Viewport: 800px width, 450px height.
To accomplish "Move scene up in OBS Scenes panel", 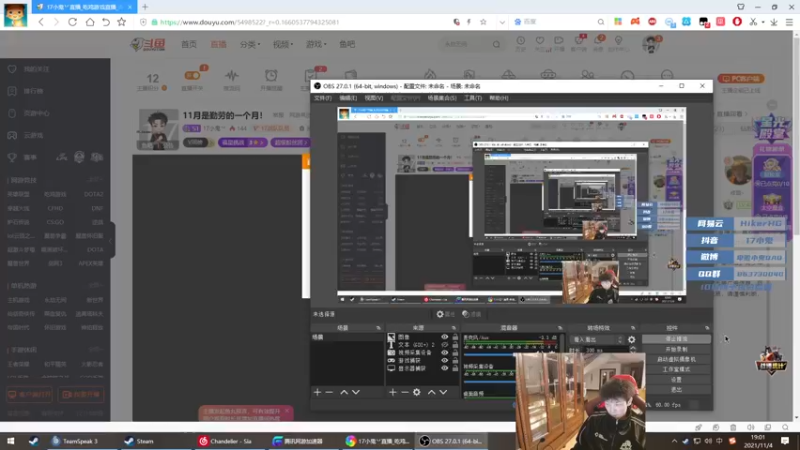I will click(344, 392).
